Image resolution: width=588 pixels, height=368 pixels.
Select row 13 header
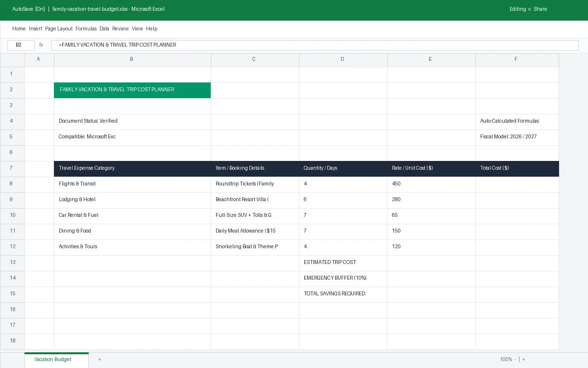click(x=12, y=263)
